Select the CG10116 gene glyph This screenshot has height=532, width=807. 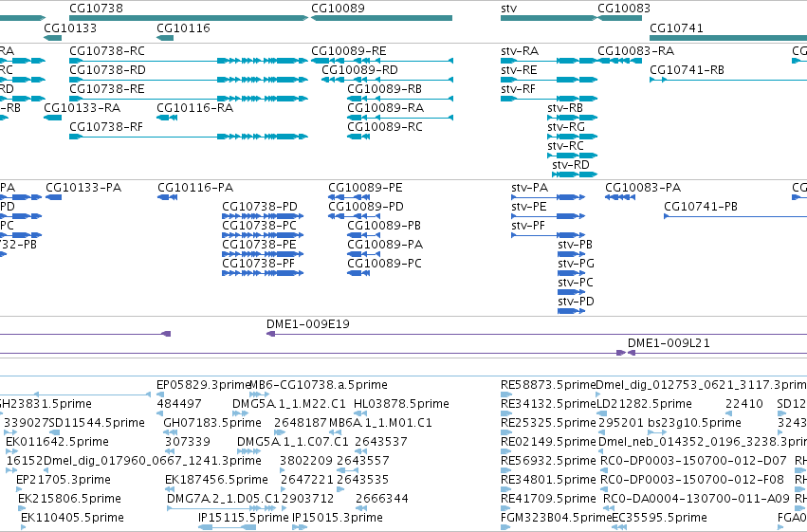pos(165,38)
